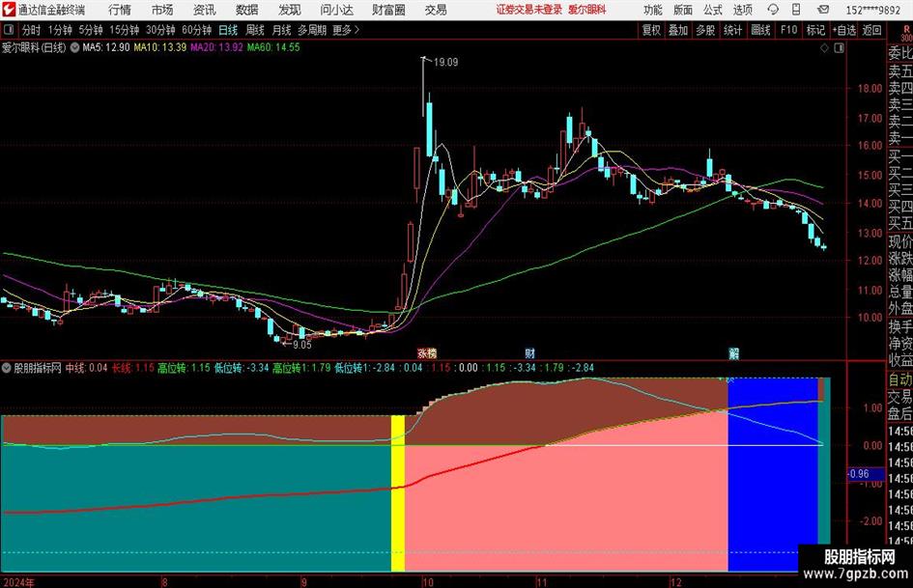Click the account 152****9892
Image resolution: width=913 pixels, height=588 pixels.
[x=872, y=10]
